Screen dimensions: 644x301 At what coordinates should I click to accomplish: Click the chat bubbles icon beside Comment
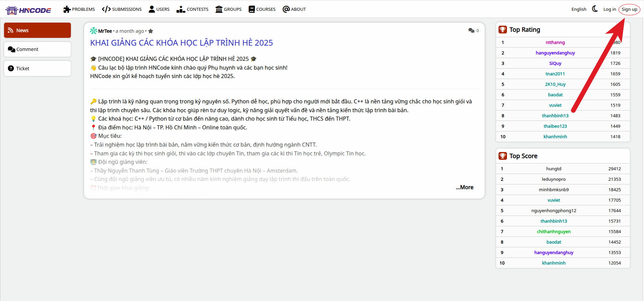[11, 49]
